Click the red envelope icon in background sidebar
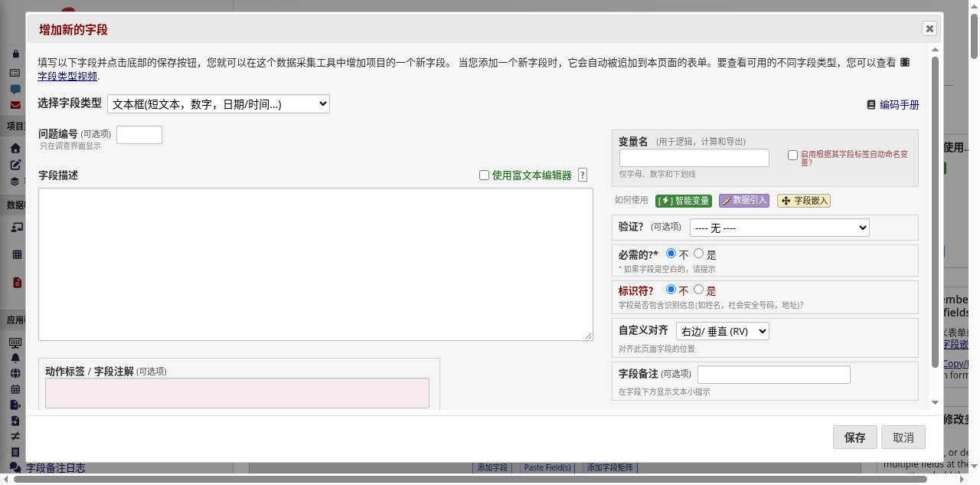Screen dimensions: 980x485 [x=15, y=105]
